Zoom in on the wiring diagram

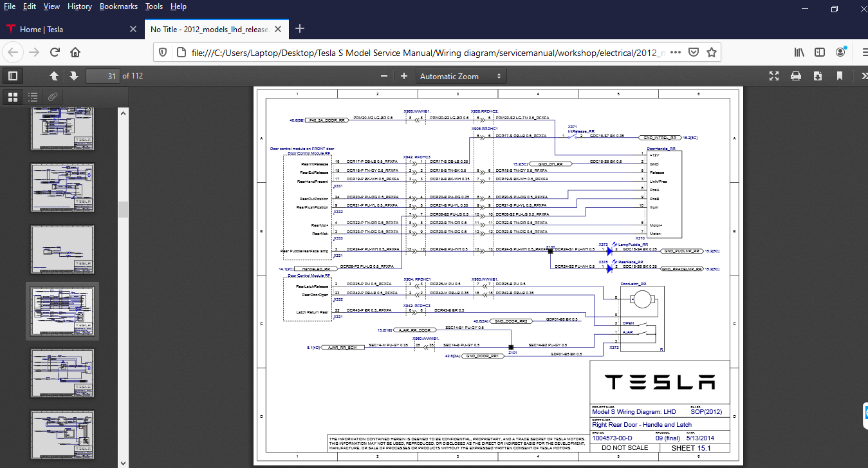click(x=404, y=76)
